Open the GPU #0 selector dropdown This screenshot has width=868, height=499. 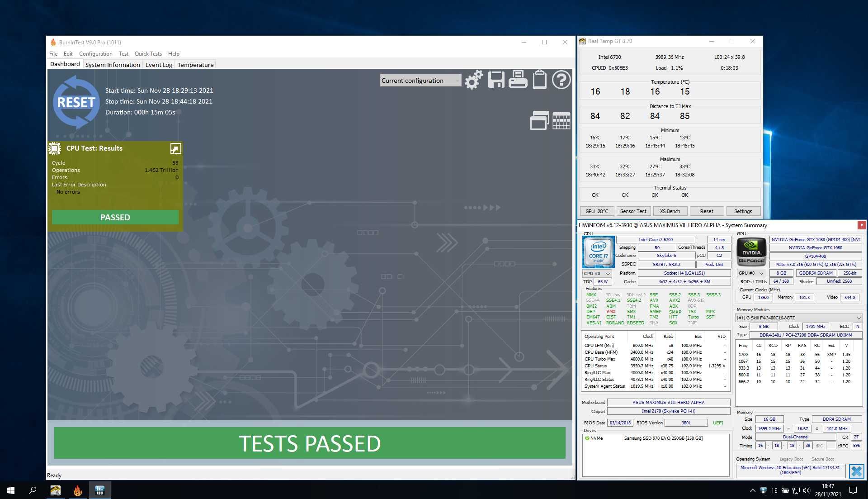pyautogui.click(x=750, y=273)
